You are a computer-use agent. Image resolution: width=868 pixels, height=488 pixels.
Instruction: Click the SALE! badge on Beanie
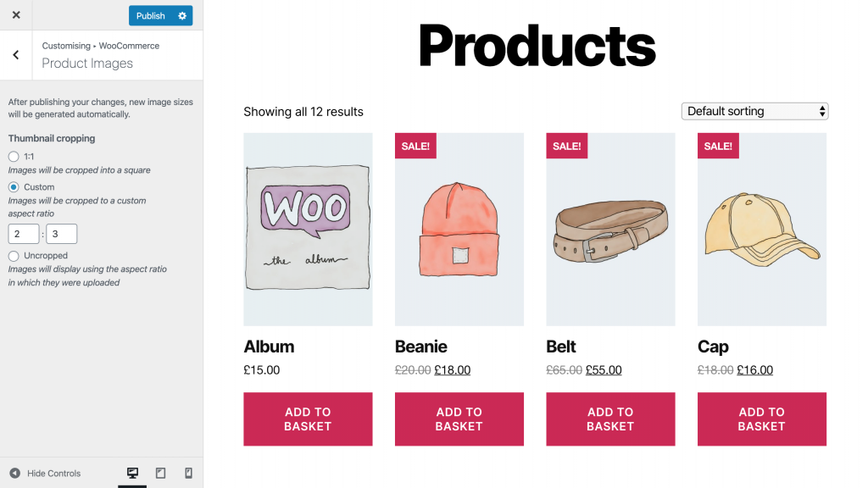(415, 146)
